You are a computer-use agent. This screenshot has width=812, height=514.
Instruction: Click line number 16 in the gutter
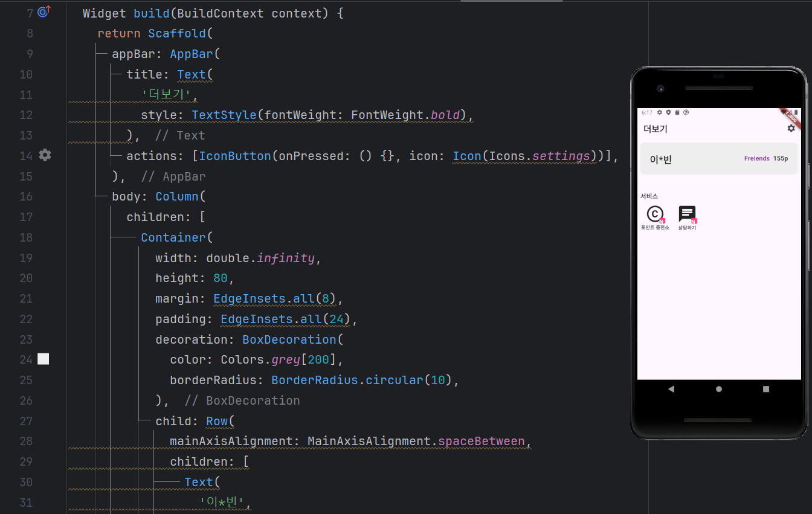pos(26,196)
